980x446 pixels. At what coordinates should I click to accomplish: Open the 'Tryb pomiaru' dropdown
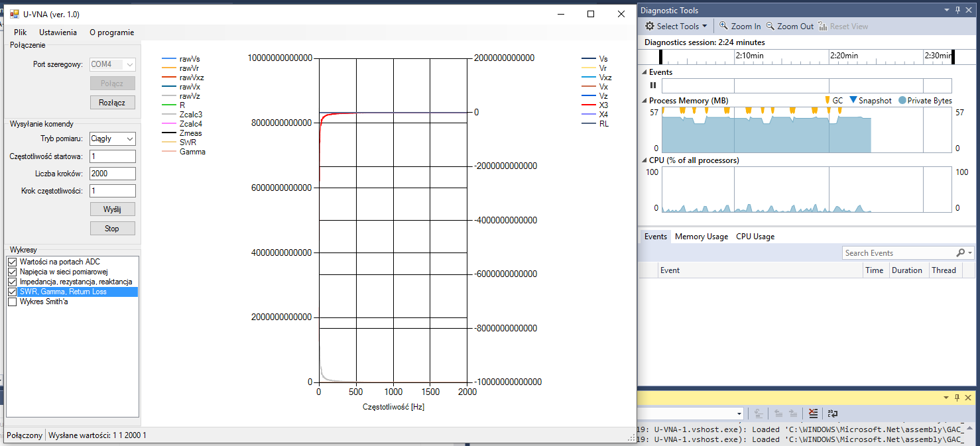coord(129,139)
